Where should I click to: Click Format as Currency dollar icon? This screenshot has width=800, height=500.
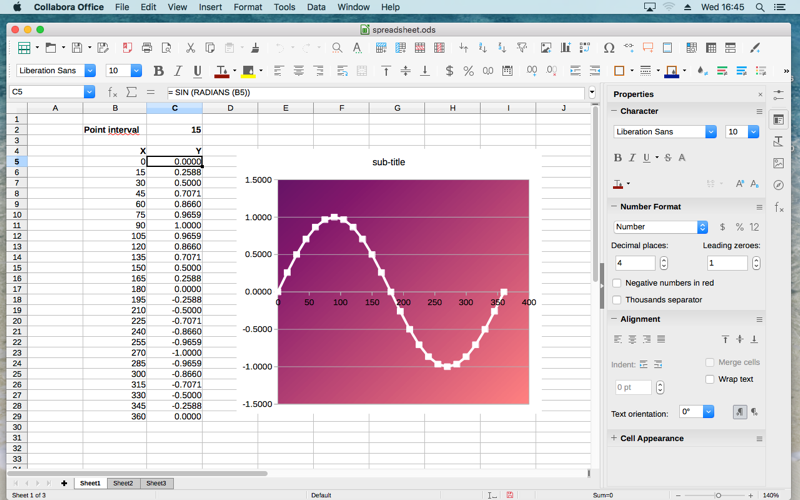[449, 71]
